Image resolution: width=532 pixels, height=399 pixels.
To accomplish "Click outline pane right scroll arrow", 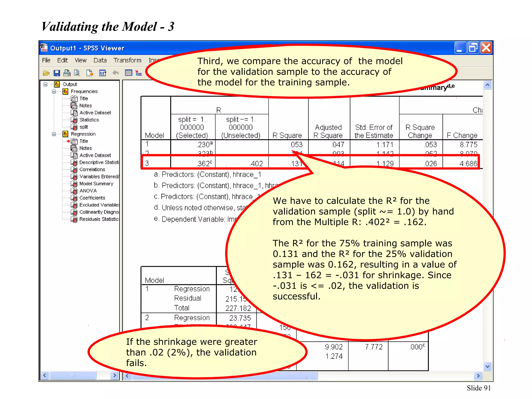I will click(115, 375).
